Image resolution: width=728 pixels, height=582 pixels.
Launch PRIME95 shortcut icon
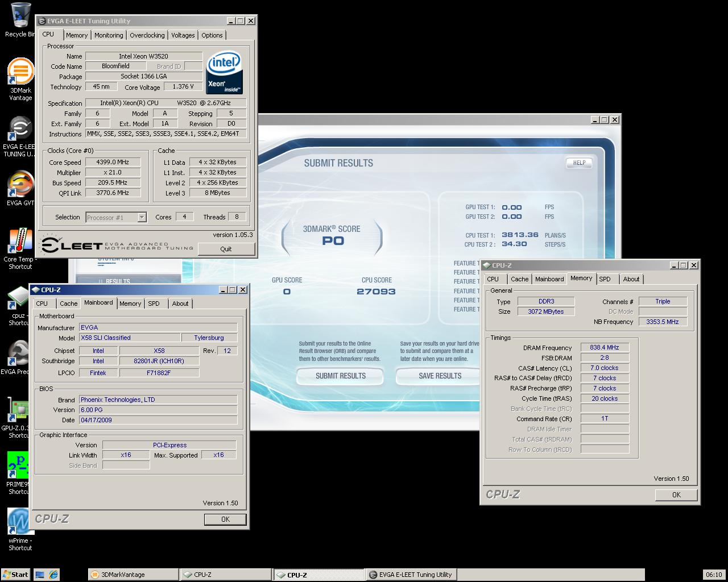[18, 473]
